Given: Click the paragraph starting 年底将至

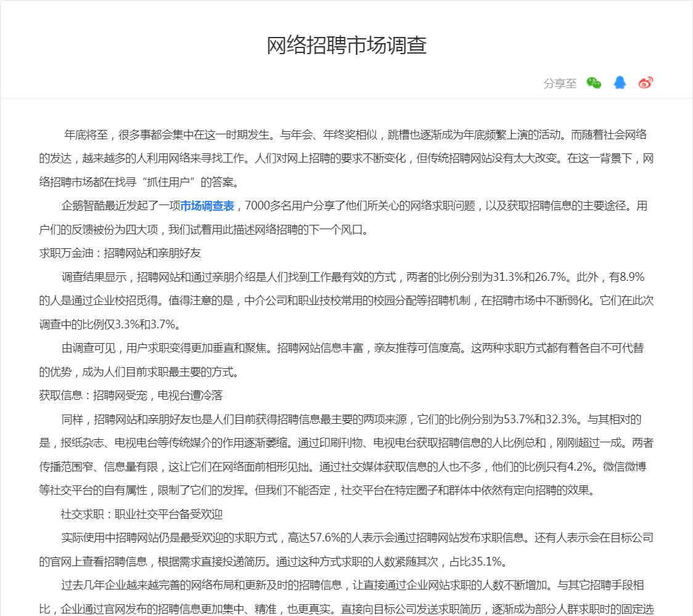Looking at the screenshot, I should [x=346, y=159].
